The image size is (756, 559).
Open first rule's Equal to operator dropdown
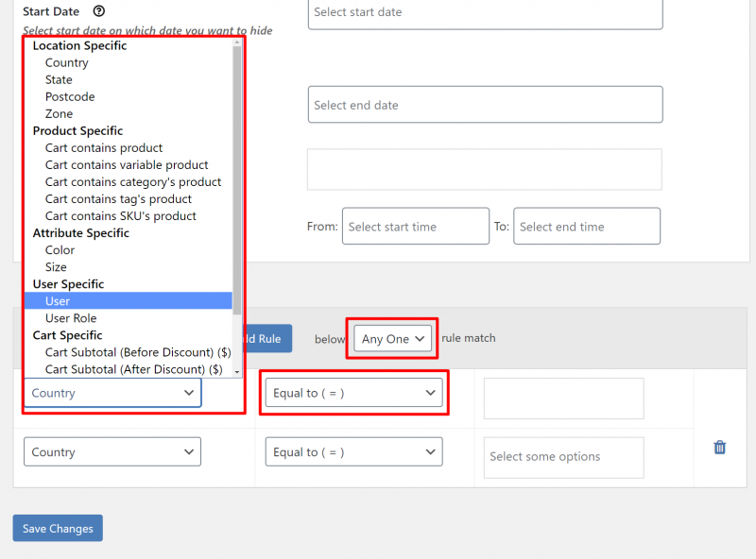click(353, 393)
